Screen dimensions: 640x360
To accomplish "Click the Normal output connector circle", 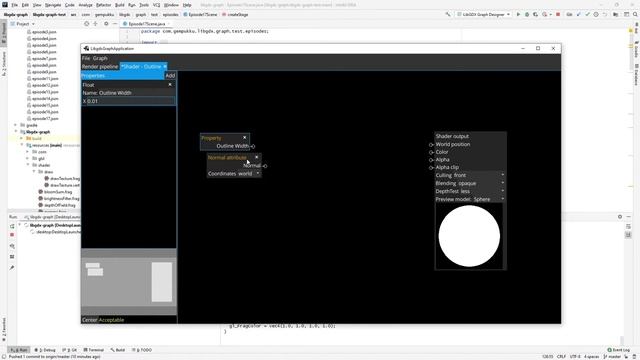I will point(265,166).
